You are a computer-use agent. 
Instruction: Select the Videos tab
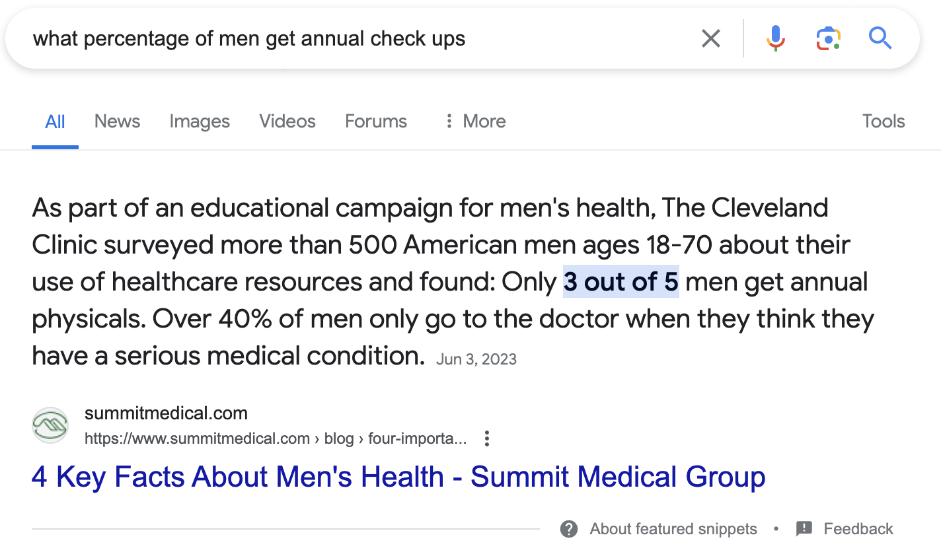click(287, 122)
